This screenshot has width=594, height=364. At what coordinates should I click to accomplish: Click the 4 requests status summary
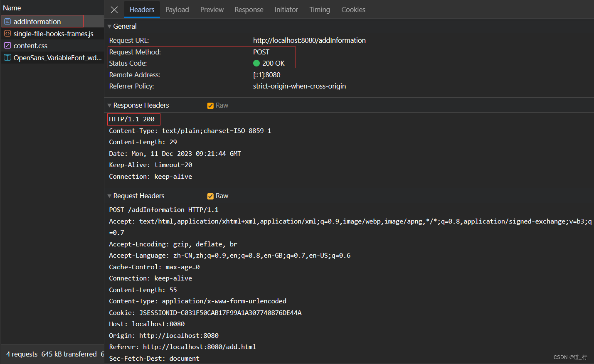pyautogui.click(x=22, y=354)
